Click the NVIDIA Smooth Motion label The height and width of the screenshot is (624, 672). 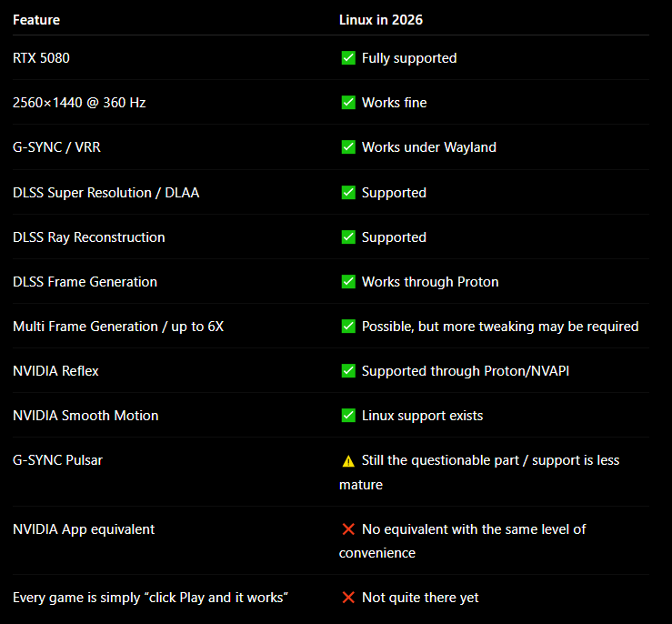click(85, 416)
